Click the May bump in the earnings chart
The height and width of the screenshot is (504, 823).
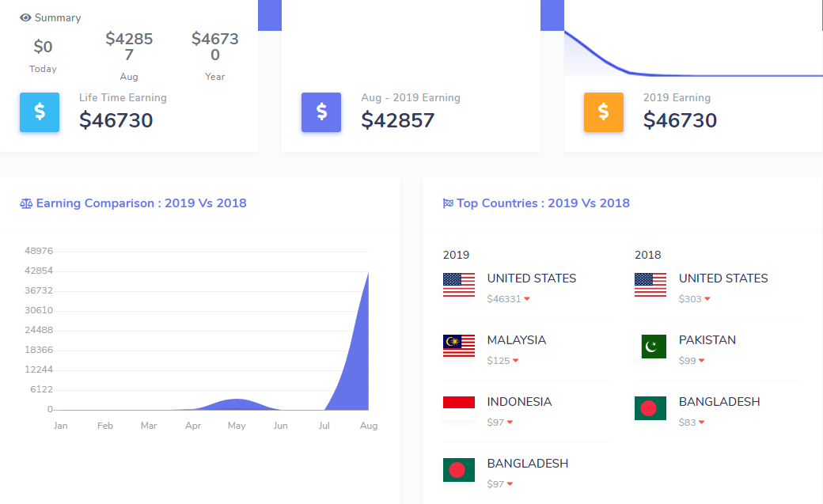tap(236, 403)
